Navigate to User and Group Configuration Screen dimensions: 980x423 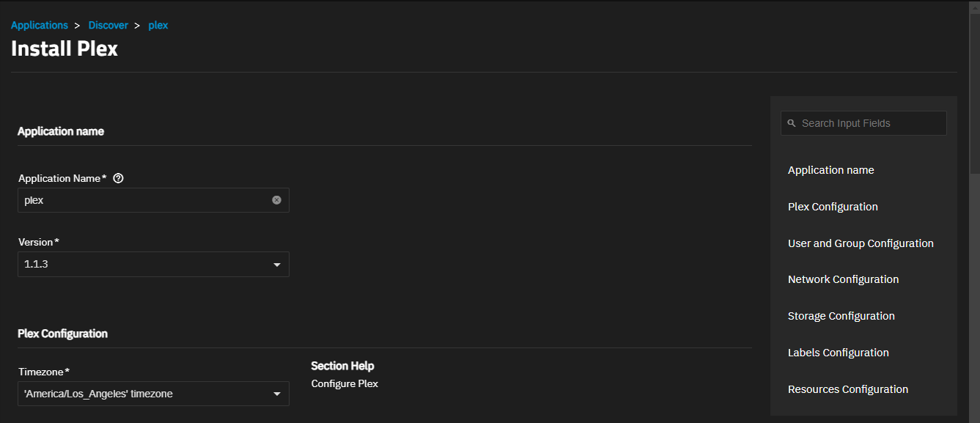tap(861, 243)
